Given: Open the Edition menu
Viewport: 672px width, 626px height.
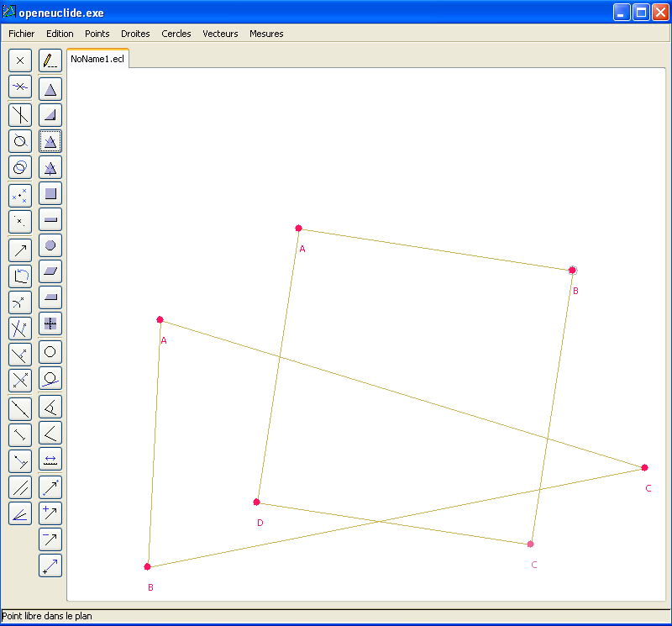Looking at the screenshot, I should [x=60, y=34].
